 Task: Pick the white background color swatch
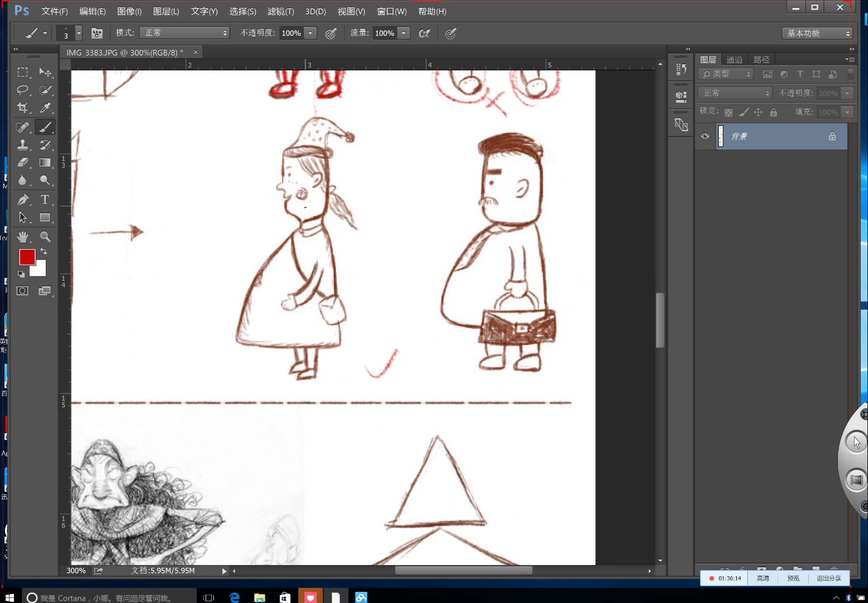point(40,271)
